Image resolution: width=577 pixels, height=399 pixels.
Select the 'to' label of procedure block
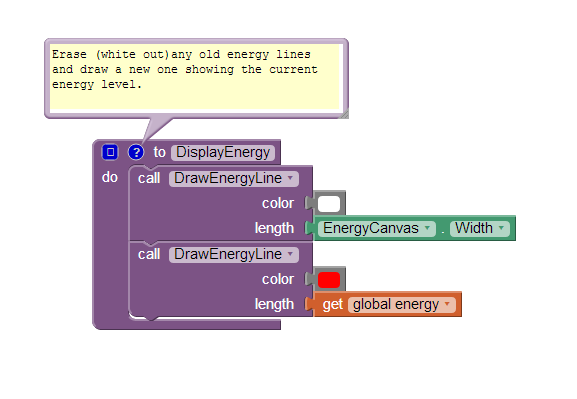tap(160, 152)
